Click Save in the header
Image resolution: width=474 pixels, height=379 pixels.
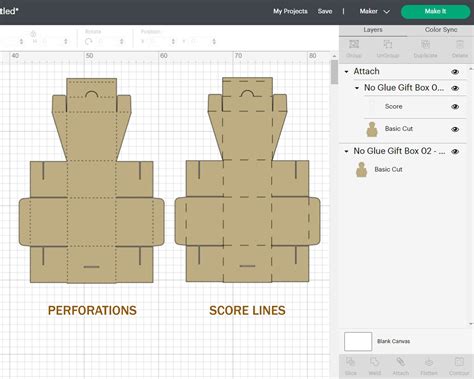click(x=325, y=11)
